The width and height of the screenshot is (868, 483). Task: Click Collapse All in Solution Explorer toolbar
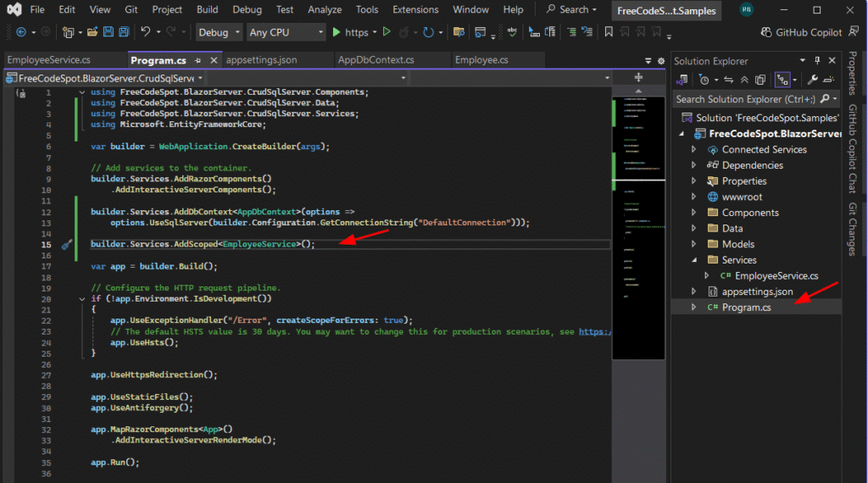(x=744, y=80)
